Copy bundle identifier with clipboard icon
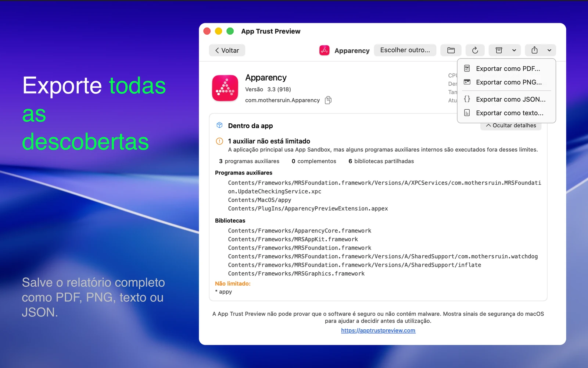588x368 pixels. pyautogui.click(x=328, y=100)
